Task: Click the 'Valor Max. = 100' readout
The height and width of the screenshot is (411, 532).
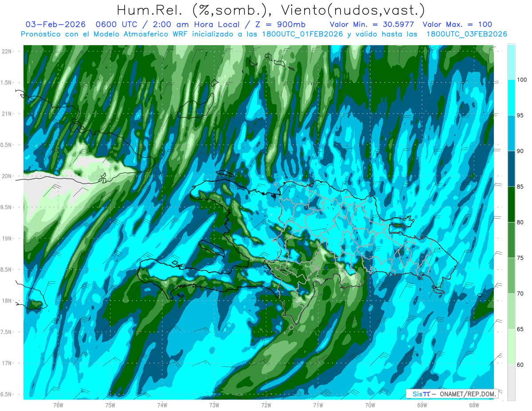Action: pos(458,24)
